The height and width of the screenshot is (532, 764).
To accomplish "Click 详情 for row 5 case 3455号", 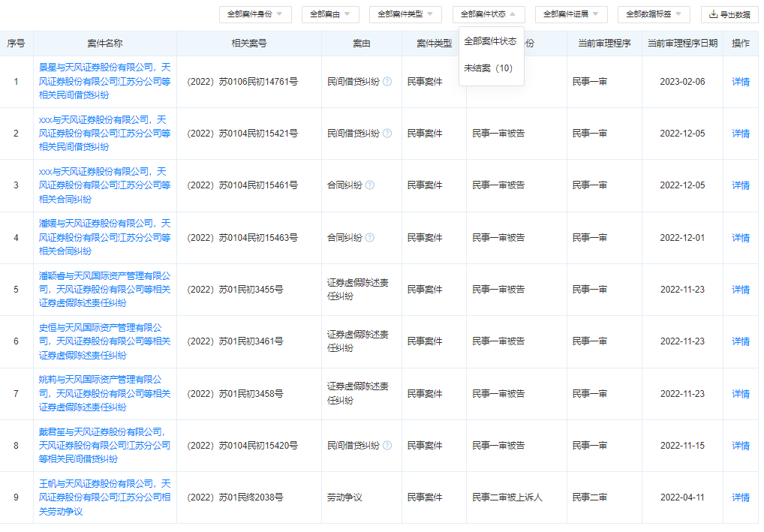I will 741,290.
